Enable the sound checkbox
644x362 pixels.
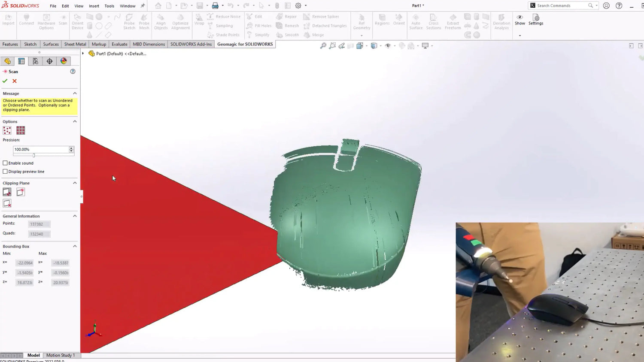5,163
